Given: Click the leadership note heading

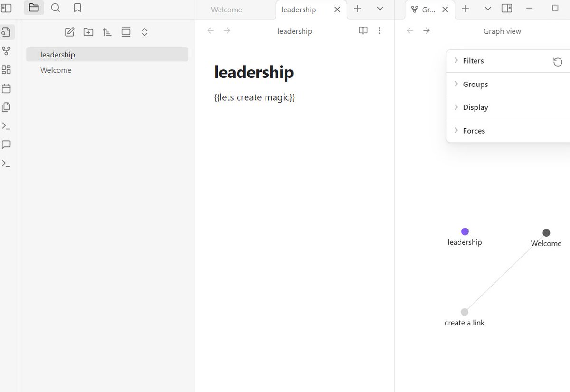Looking at the screenshot, I should [x=254, y=72].
